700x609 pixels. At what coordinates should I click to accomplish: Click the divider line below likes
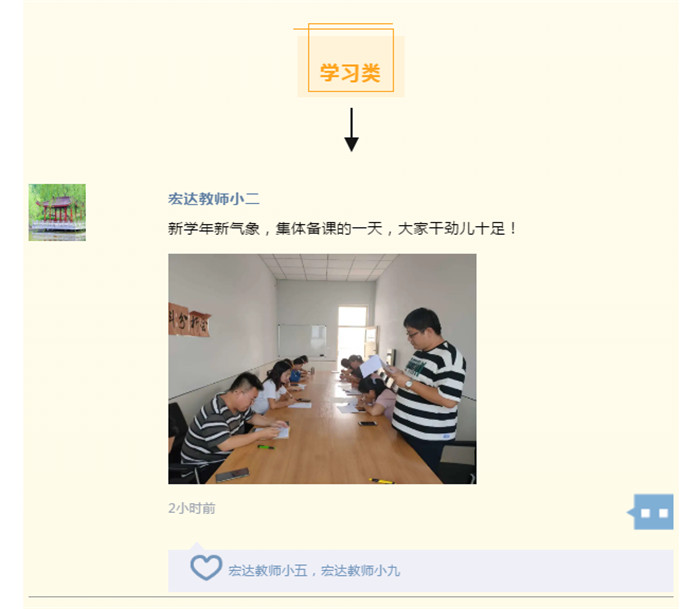tap(351, 596)
